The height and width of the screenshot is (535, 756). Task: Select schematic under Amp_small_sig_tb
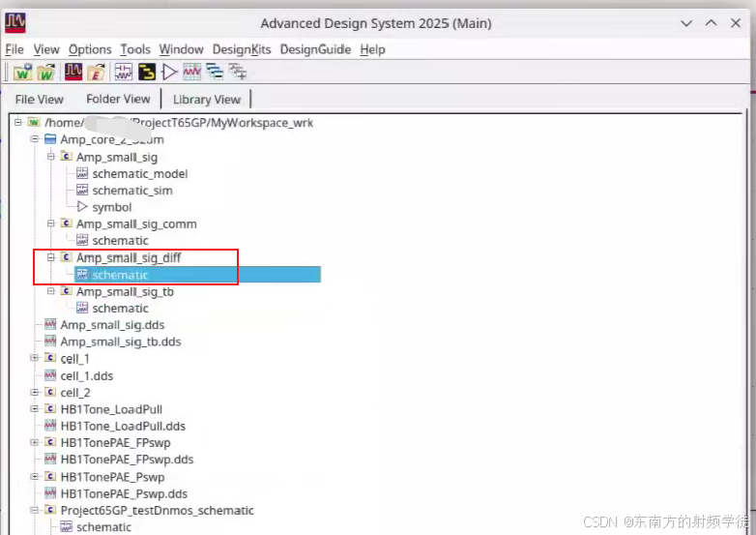coord(120,308)
